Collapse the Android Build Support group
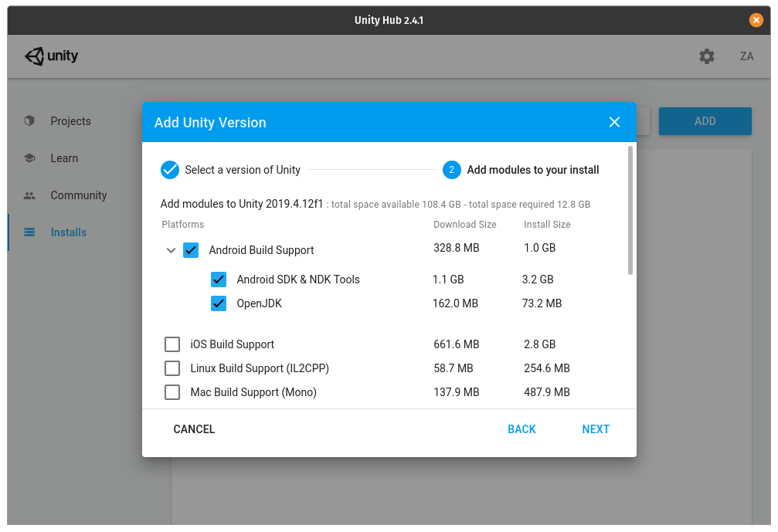This screenshot has width=778, height=532. tap(172, 250)
